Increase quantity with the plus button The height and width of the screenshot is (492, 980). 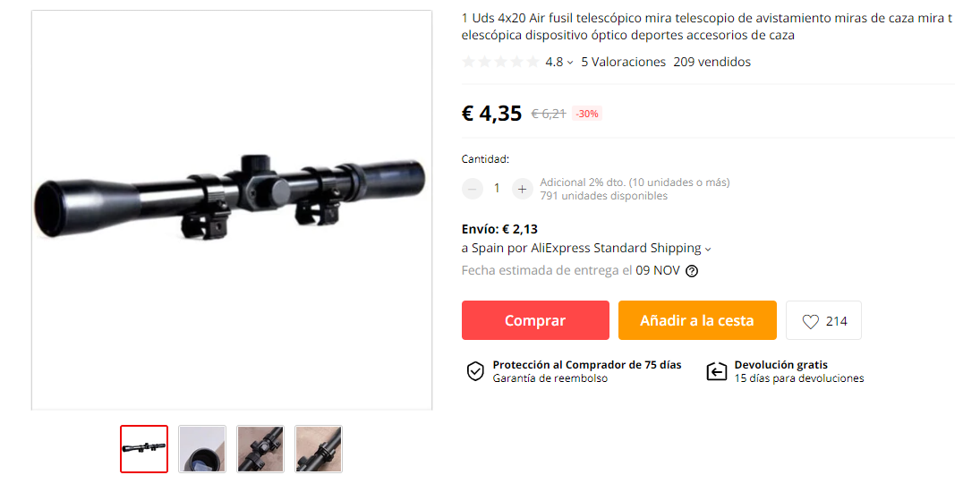tap(522, 189)
